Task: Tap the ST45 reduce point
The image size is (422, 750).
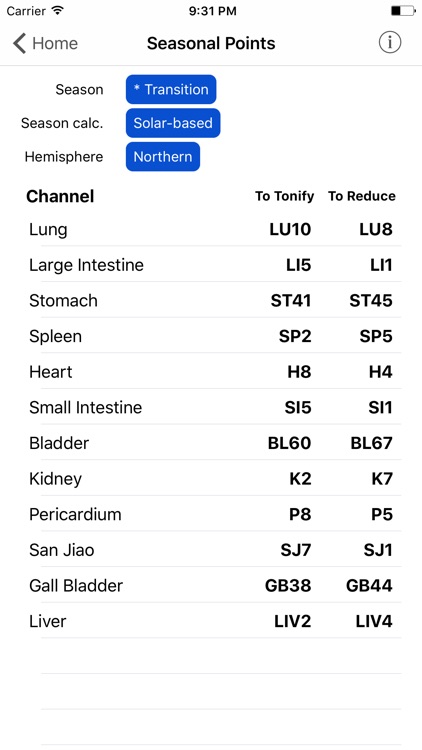Action: (371, 301)
